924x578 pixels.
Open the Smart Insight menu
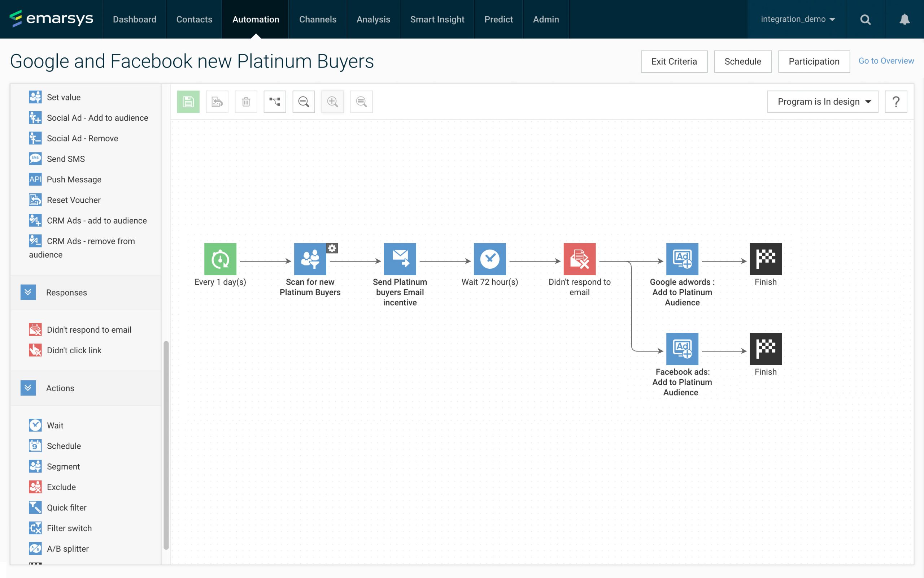437,19
